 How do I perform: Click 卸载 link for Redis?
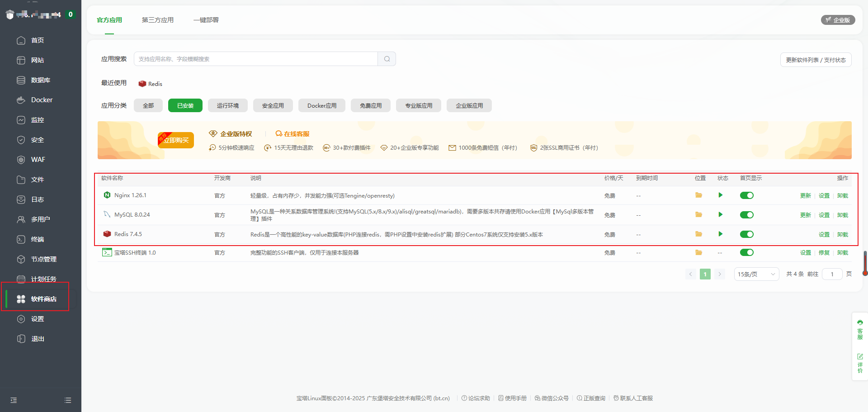[842, 234]
